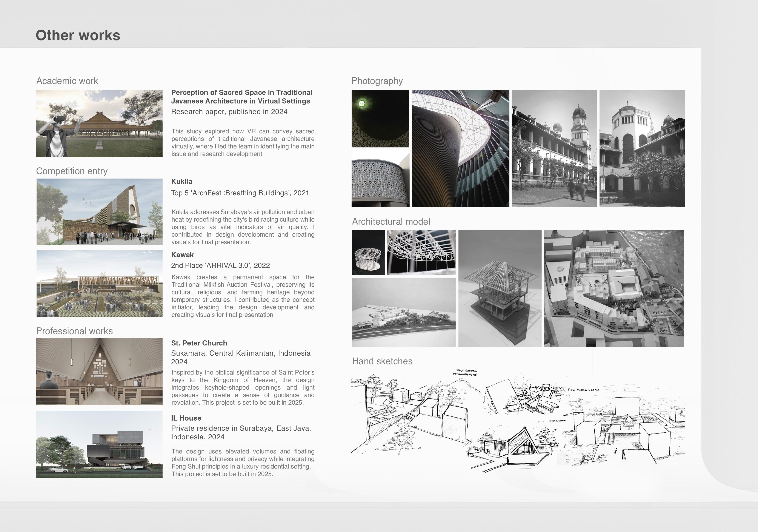Select the 'Kawak' project title text
Screen dimensions: 758x532
[182, 255]
